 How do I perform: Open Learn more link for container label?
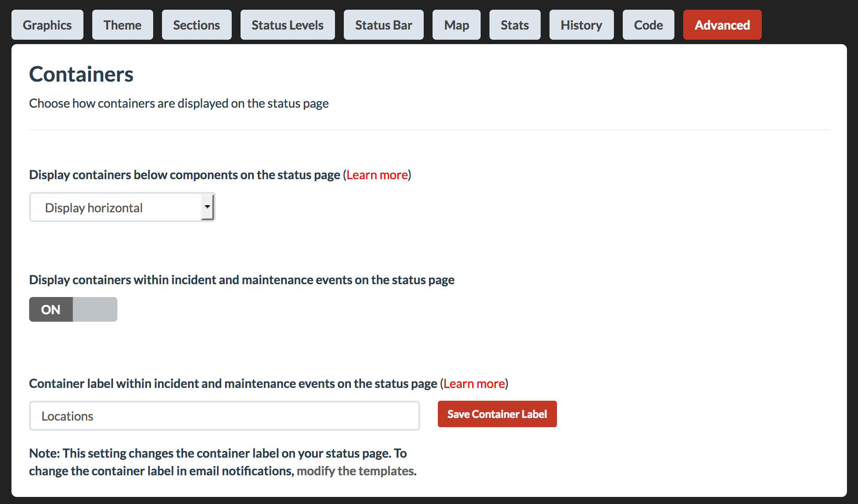click(x=474, y=384)
